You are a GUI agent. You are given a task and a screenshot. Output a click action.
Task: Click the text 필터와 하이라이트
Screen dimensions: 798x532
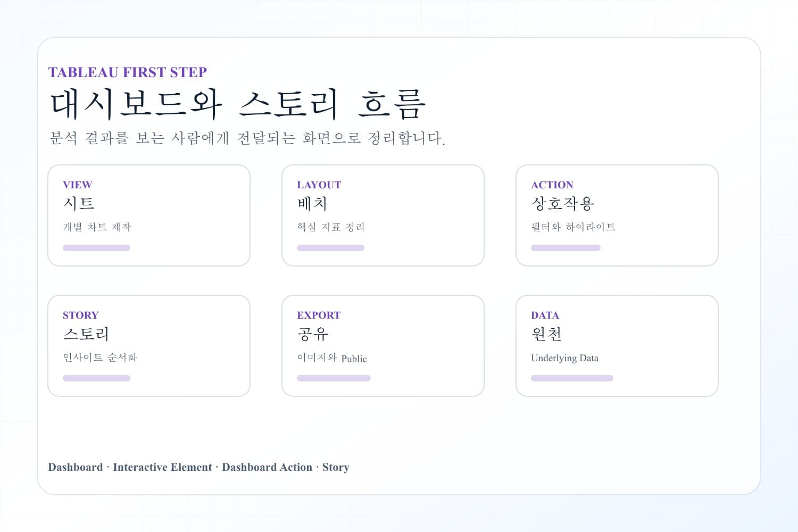coord(573,227)
